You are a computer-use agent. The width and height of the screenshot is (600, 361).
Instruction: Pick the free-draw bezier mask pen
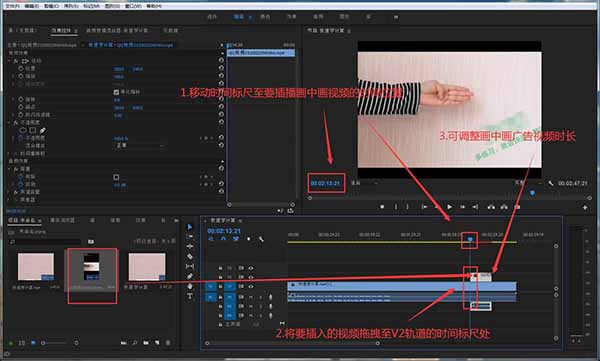click(x=42, y=130)
